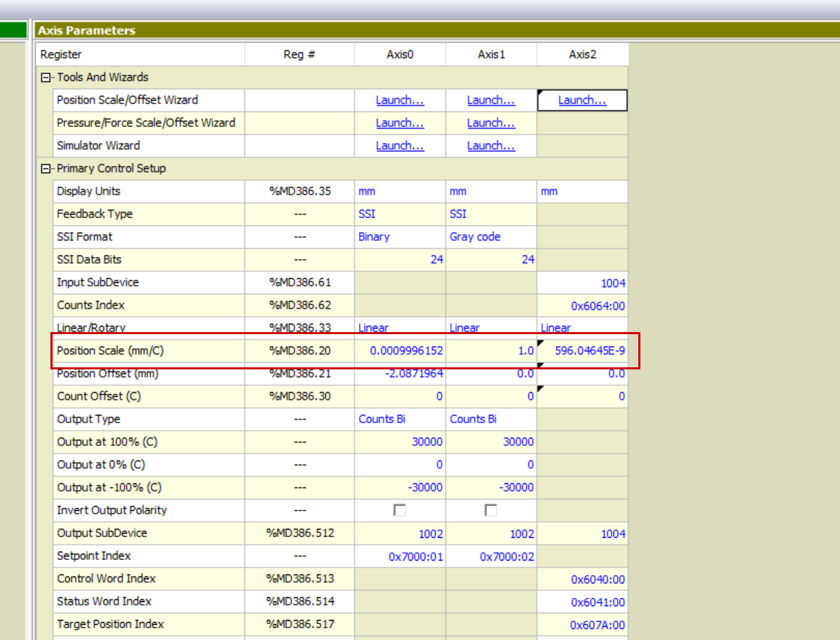
Task: Edit Input SubDevice value 1004 for Axis2
Action: (x=582, y=282)
